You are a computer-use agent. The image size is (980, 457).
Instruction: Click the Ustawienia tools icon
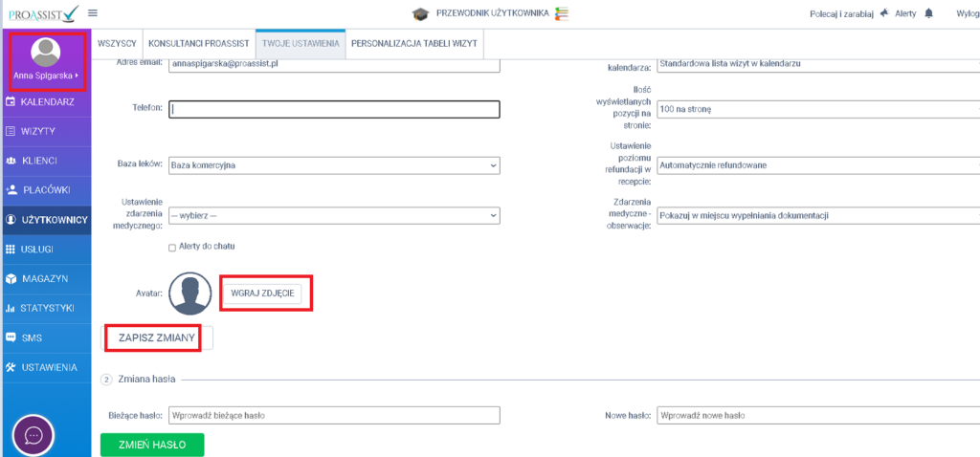pos(11,367)
